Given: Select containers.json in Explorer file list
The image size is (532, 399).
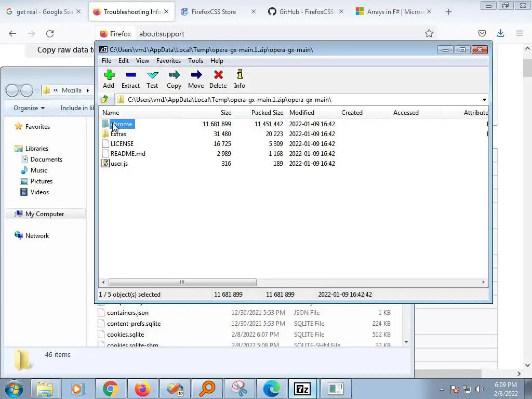Looking at the screenshot, I should 128,313.
